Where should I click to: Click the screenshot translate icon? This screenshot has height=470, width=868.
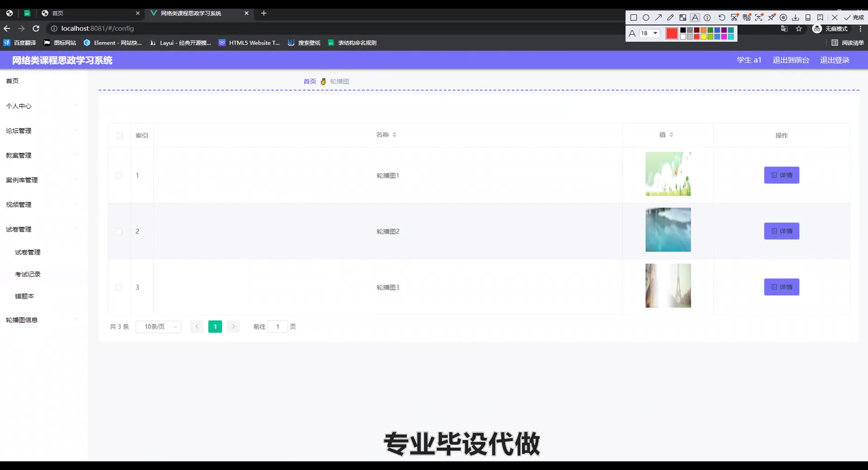tap(747, 17)
